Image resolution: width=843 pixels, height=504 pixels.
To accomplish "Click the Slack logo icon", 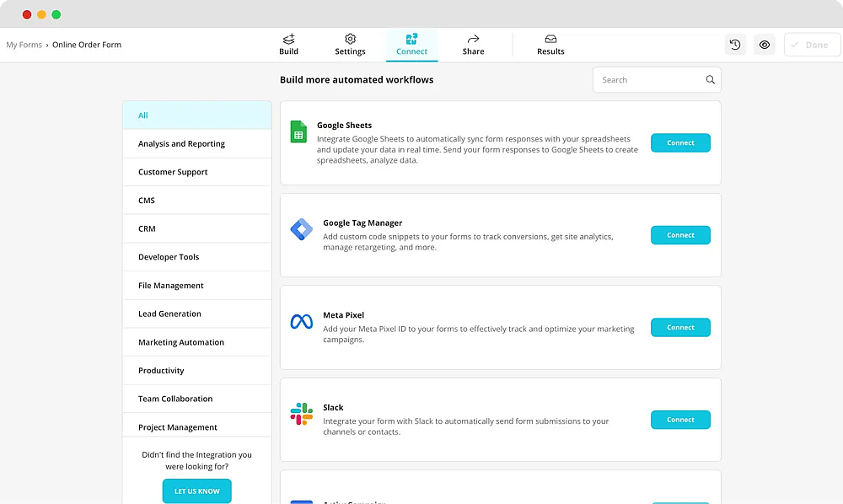I will [302, 414].
